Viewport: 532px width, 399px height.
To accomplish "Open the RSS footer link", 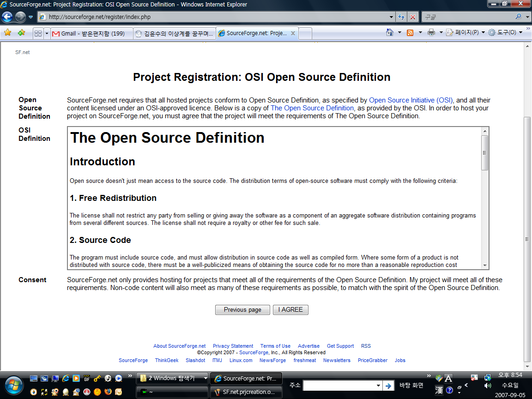I will (366, 346).
